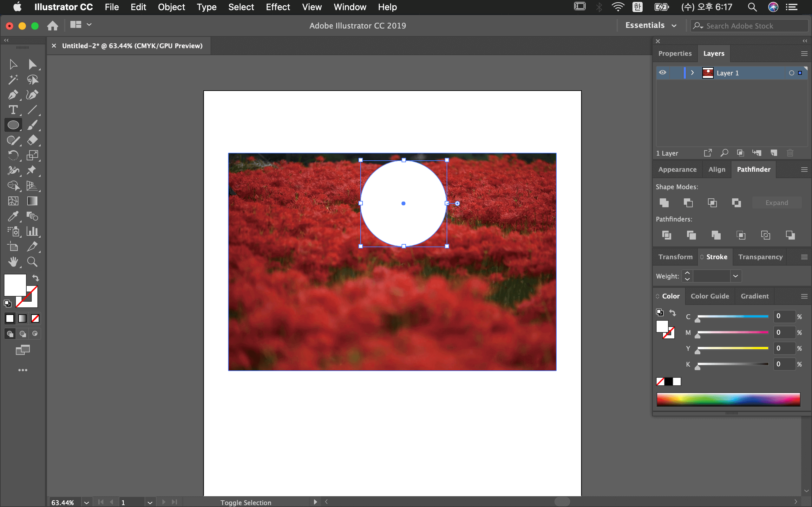Screen dimensions: 812x507
Task: Select the Type tool
Action: [13, 110]
